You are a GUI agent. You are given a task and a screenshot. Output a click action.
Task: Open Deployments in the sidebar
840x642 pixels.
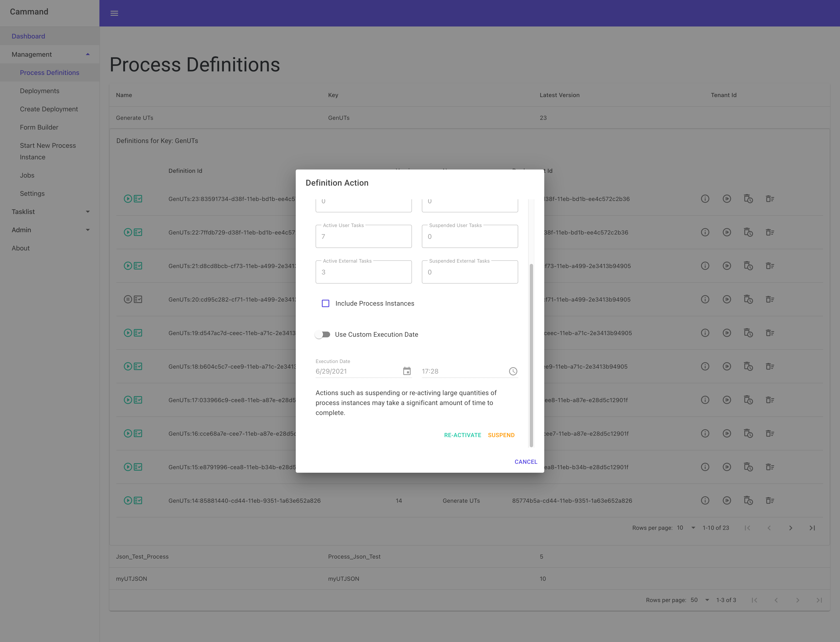(39, 91)
